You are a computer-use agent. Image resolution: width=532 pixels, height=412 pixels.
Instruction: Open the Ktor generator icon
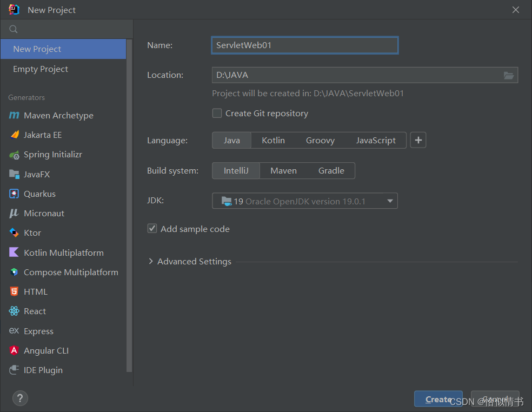[14, 233]
